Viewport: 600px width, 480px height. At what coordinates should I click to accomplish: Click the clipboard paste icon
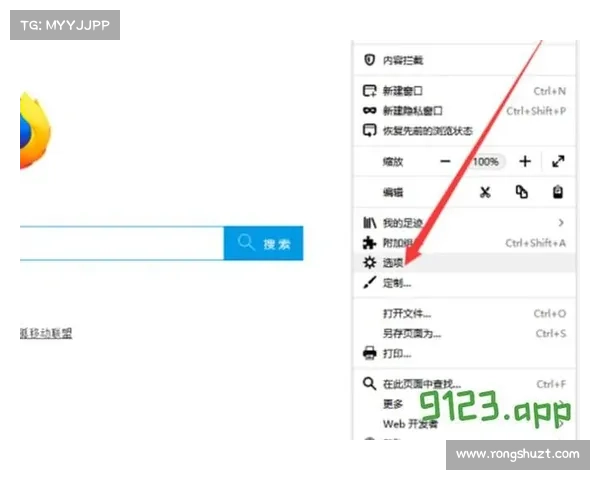pyautogui.click(x=558, y=192)
